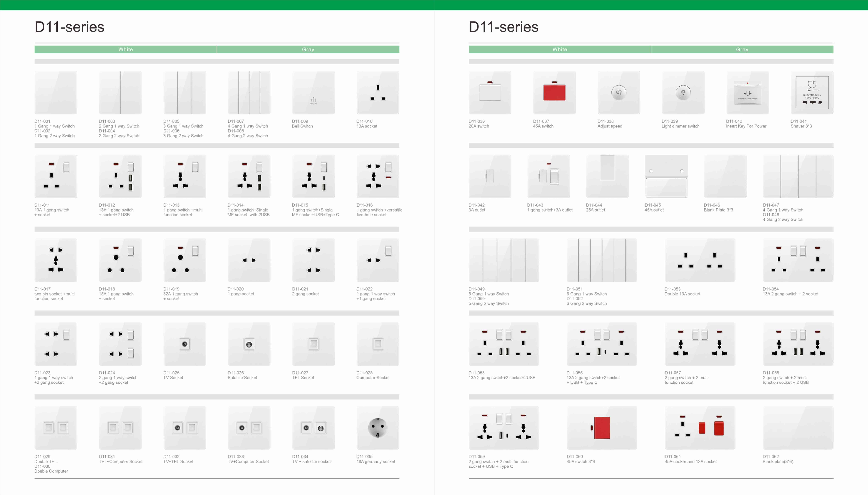Click the D11-026 Satellite Socket image
868x495 pixels.
[249, 344]
